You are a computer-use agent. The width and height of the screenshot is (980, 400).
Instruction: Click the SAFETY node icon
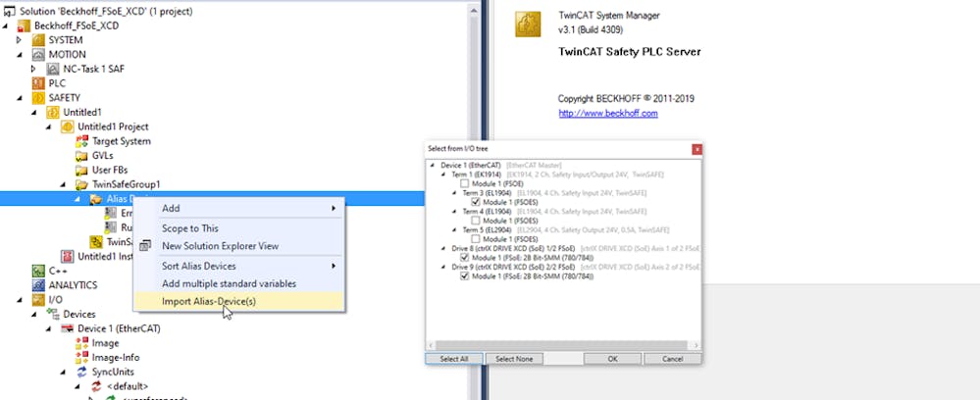coord(38,97)
